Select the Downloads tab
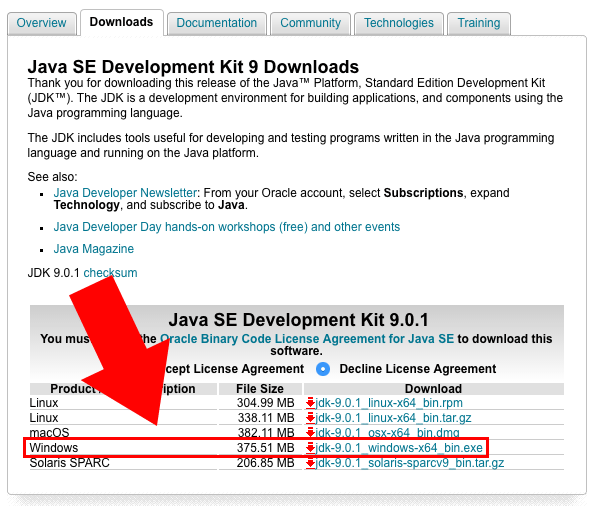This screenshot has width=596, height=506. (x=121, y=22)
